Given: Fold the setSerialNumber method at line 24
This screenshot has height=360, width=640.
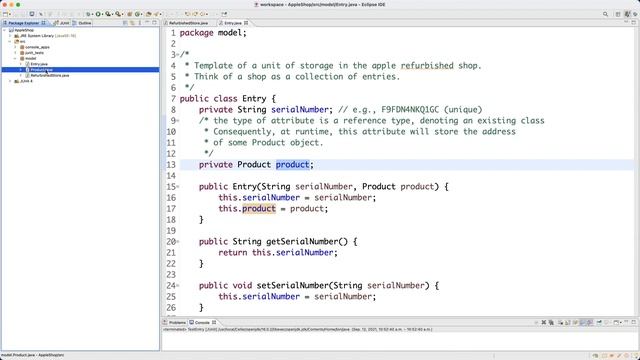Looking at the screenshot, I should (x=178, y=286).
